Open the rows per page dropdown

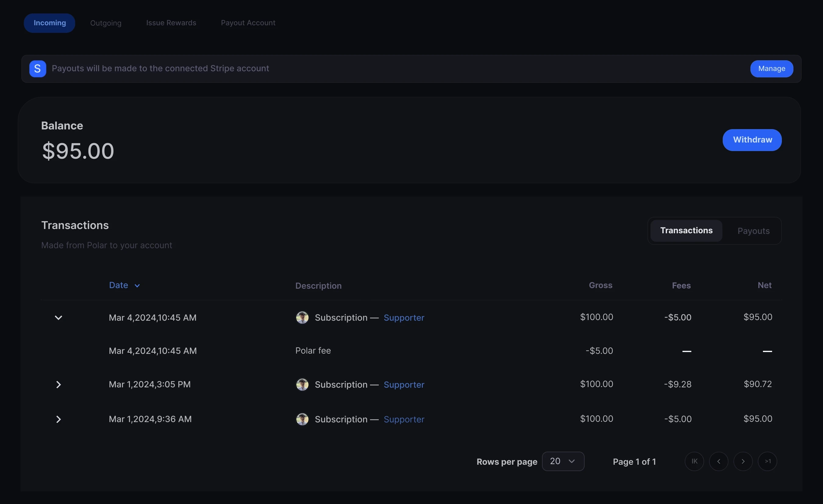click(563, 461)
